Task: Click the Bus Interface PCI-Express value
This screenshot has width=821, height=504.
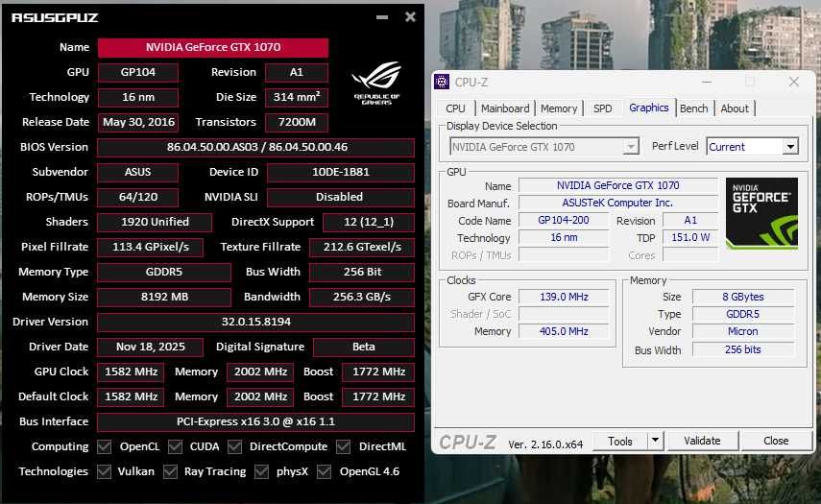Action: (256, 421)
